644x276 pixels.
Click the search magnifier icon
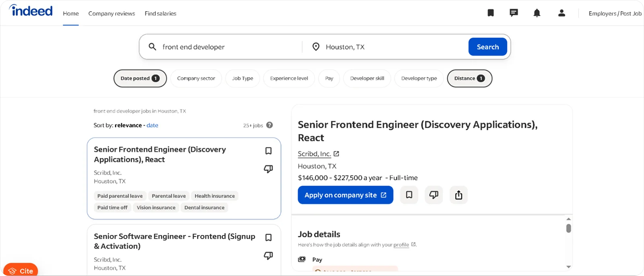coord(153,47)
